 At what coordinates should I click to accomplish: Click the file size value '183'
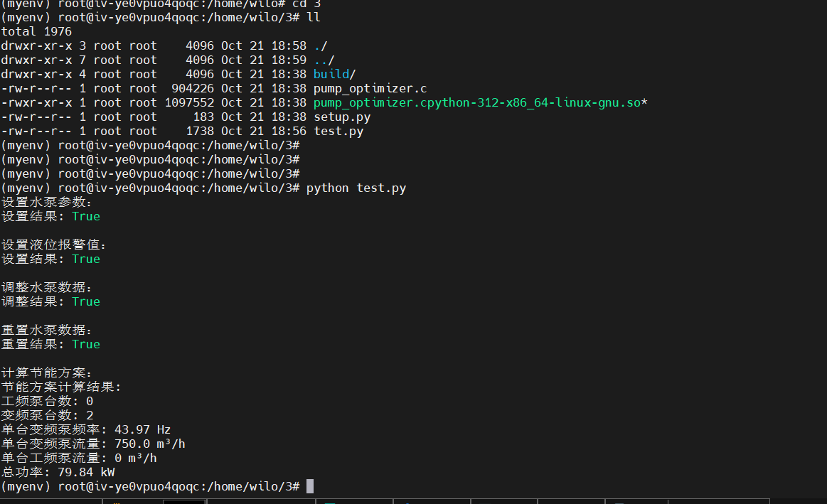[203, 117]
